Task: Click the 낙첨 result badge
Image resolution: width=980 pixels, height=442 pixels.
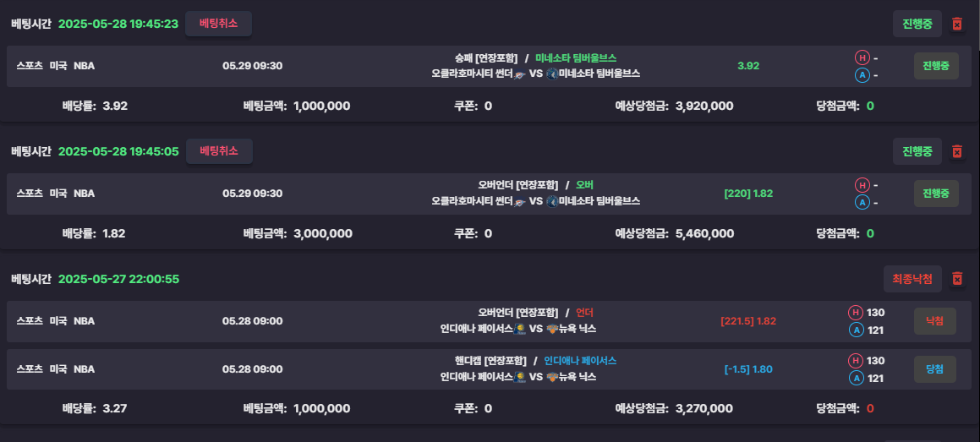Action: pos(934,321)
